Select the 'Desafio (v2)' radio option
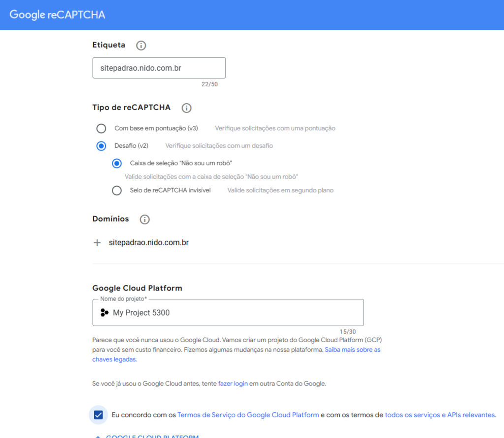The width and height of the screenshot is (504, 438). click(x=101, y=146)
